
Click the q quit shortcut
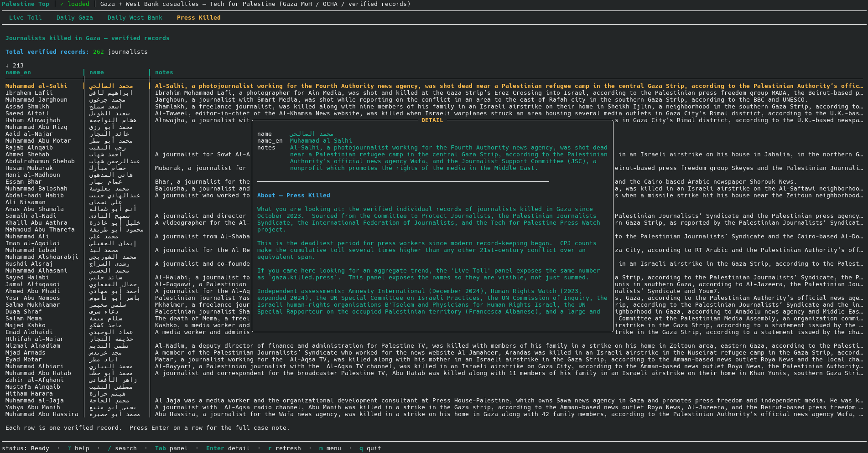pos(370,448)
